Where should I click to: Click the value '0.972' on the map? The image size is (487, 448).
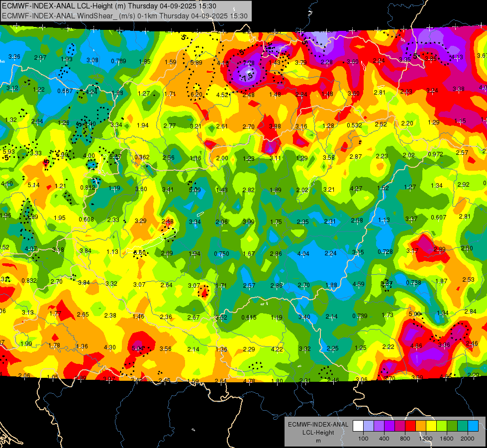tap(435, 154)
